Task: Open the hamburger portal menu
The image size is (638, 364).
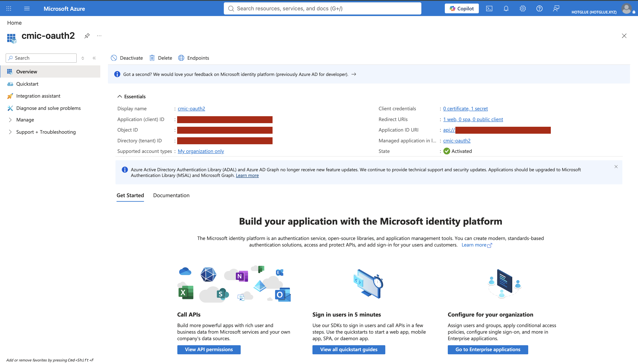Action: pyautogui.click(x=27, y=8)
